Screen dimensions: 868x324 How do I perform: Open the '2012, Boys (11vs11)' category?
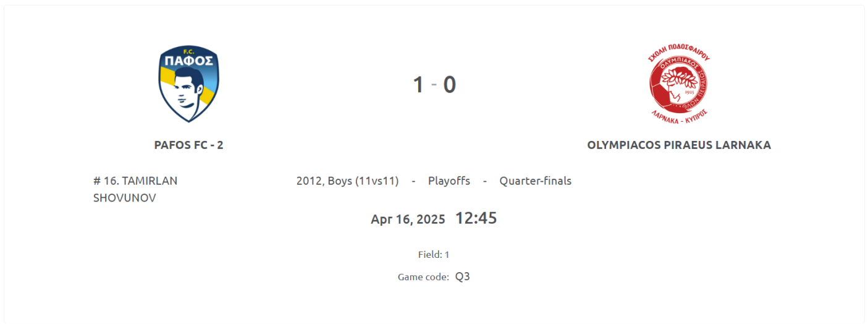tap(347, 181)
